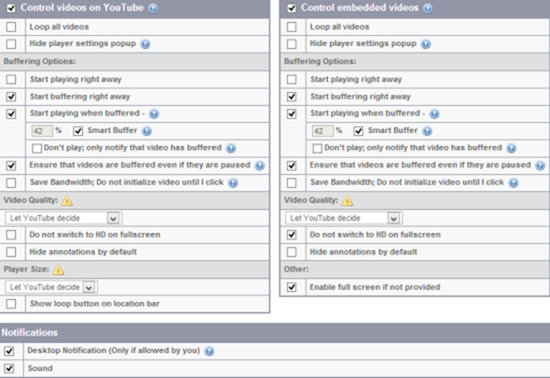Image resolution: width=550 pixels, height=378 pixels.
Task: Disable Desktop Notification checkbox
Action: [9, 351]
